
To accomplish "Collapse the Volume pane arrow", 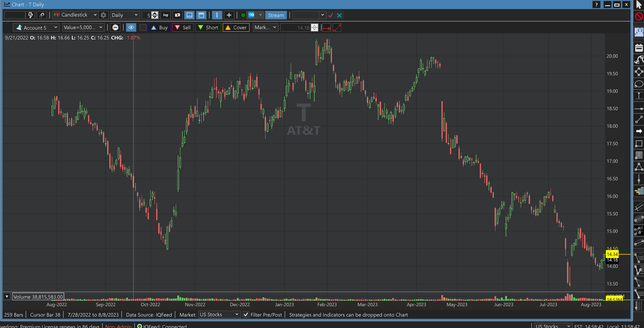I will (x=7, y=296).
